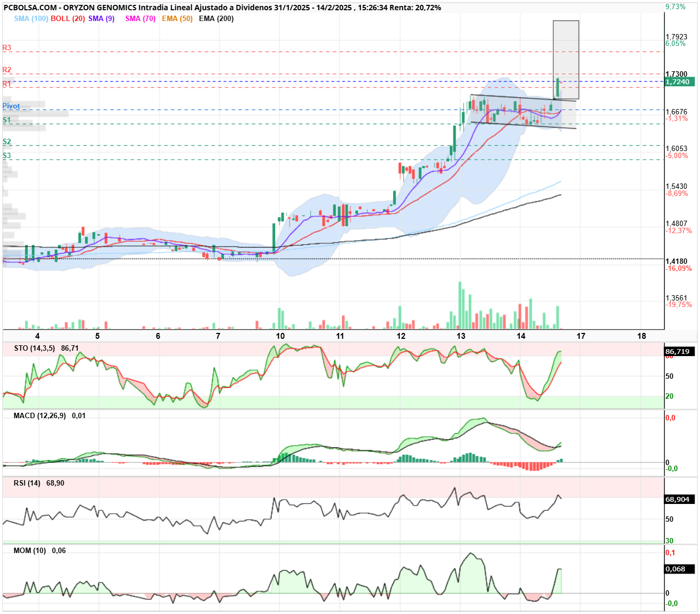The height and width of the screenshot is (614, 700).
Task: Click the MOM (10) indicator label
Action: pyautogui.click(x=30, y=550)
